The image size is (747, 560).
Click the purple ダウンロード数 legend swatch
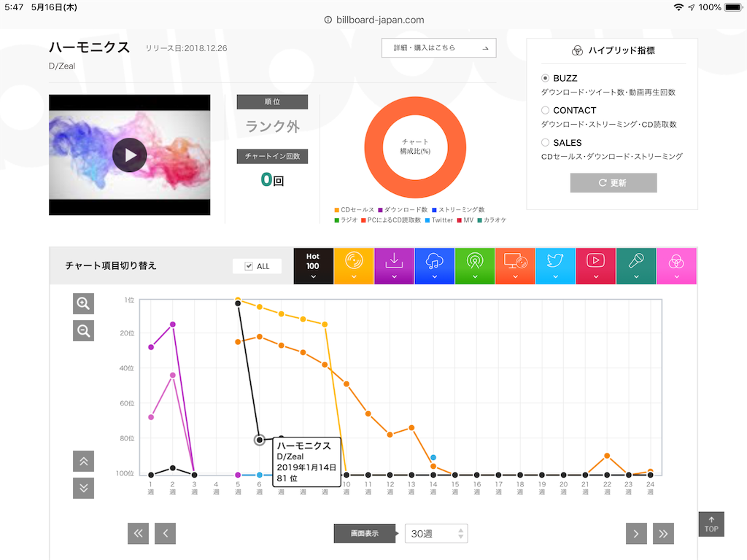(380, 210)
